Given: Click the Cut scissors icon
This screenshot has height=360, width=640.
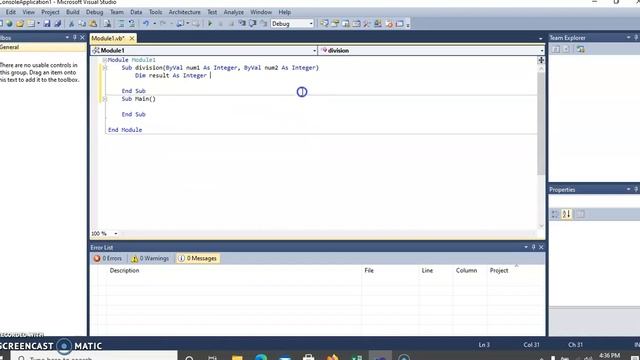Looking at the screenshot, I should [x=71, y=24].
